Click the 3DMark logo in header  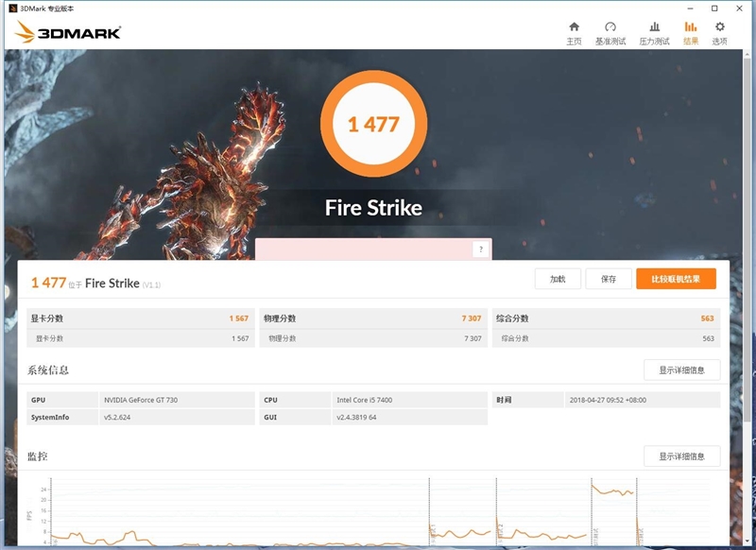click(67, 32)
